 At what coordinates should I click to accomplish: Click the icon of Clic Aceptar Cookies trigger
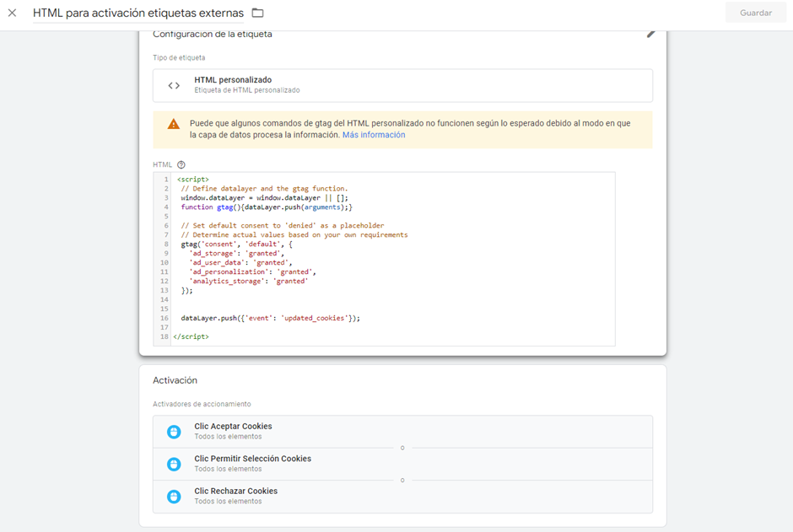[174, 432]
